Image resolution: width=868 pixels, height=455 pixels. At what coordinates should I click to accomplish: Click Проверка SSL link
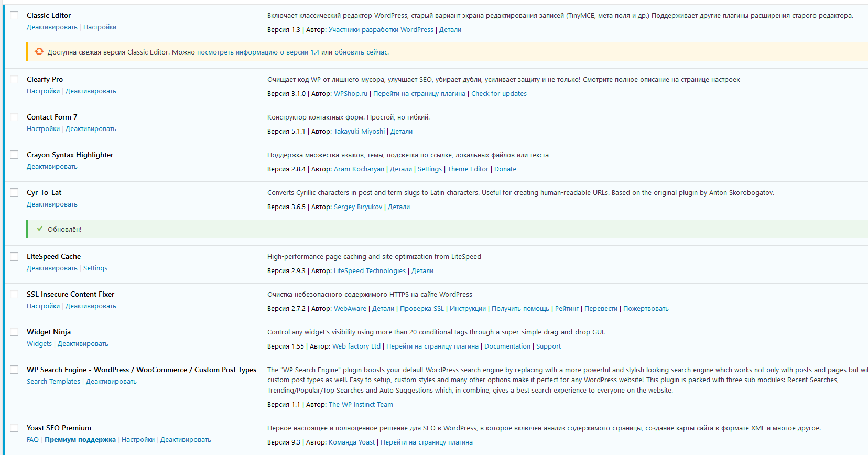pyautogui.click(x=422, y=309)
